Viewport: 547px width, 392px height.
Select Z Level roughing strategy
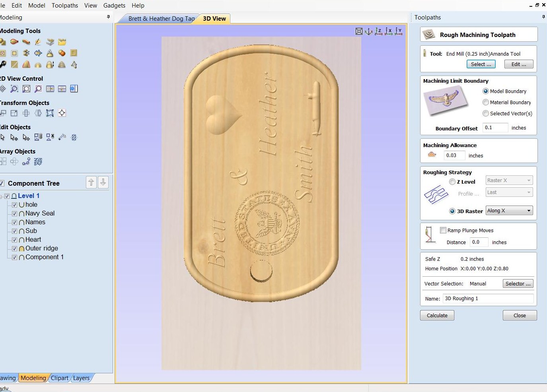(452, 182)
